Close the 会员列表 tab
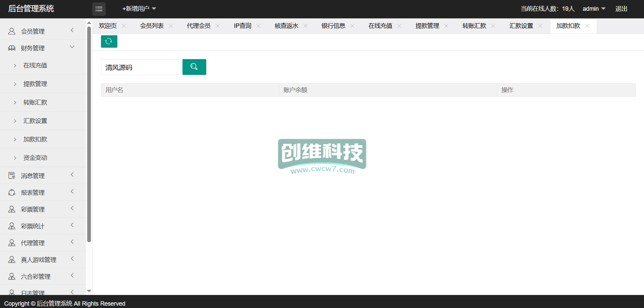The height and width of the screenshot is (308, 644). (171, 26)
